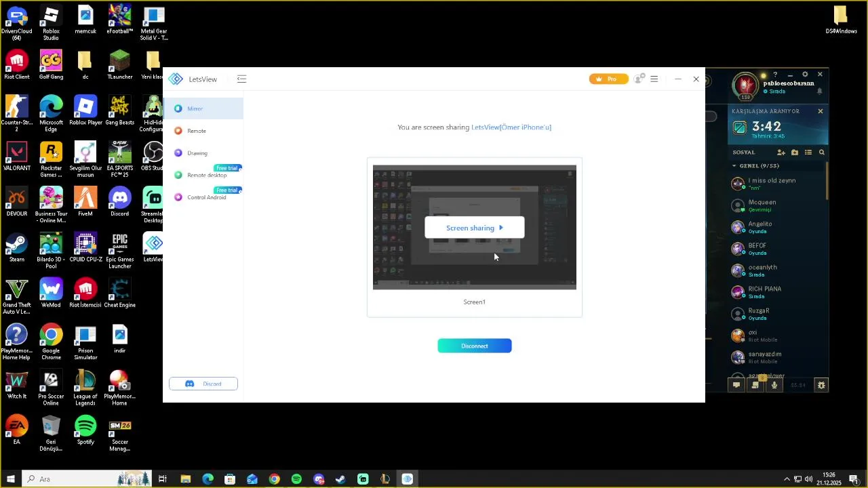Image resolution: width=868 pixels, height=488 pixels.
Task: Click the notification bell by pabloescobarann
Action: (x=819, y=91)
